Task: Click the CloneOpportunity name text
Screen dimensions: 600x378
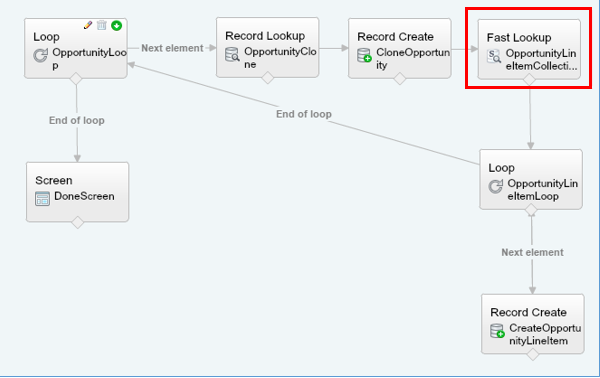Action: [x=413, y=59]
